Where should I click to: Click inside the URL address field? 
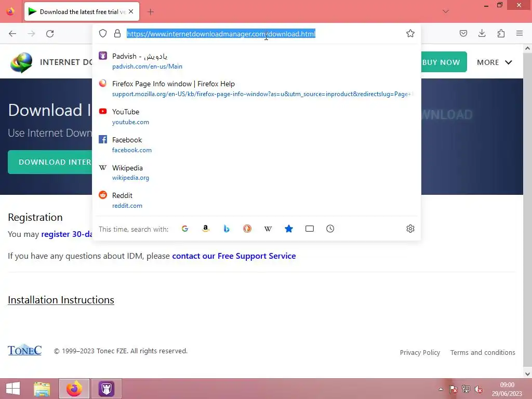point(264,34)
